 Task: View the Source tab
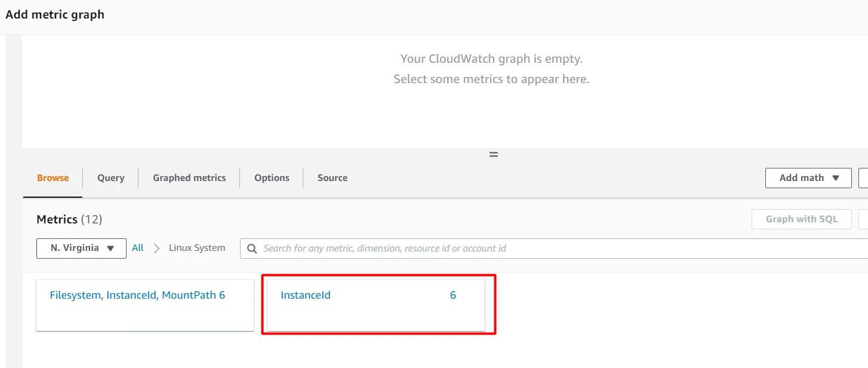pyautogui.click(x=332, y=177)
